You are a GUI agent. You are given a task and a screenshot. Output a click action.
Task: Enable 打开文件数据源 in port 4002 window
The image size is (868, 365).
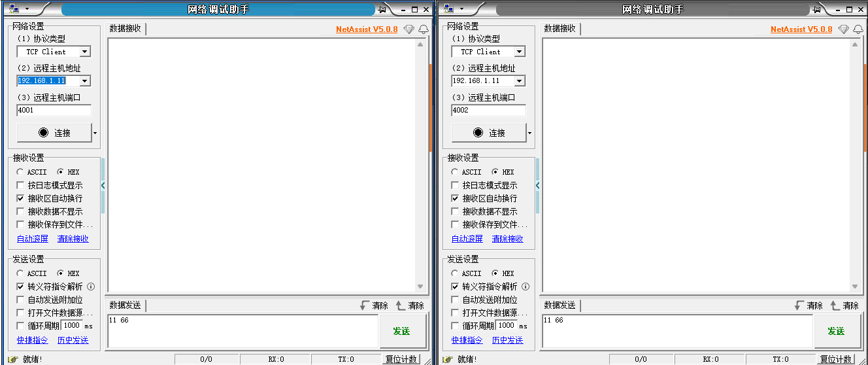[x=456, y=313]
